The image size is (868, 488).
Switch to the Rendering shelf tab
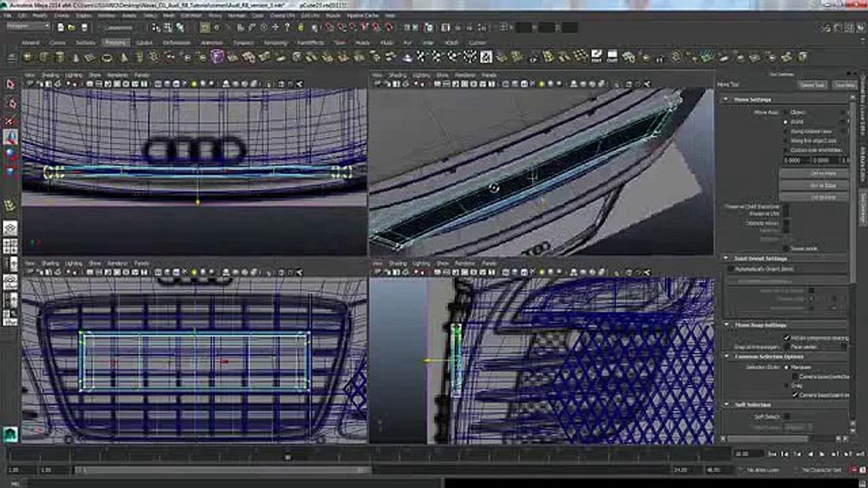(275, 43)
